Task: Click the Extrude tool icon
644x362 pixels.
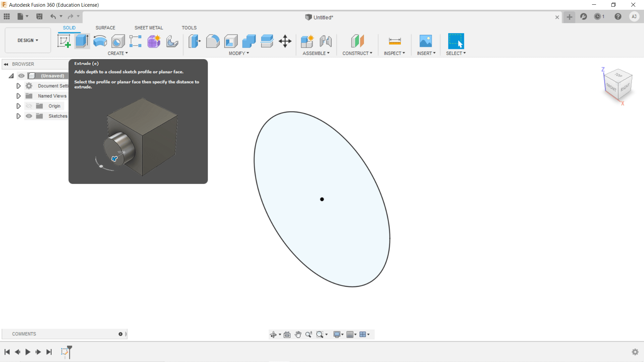Action: click(x=82, y=41)
